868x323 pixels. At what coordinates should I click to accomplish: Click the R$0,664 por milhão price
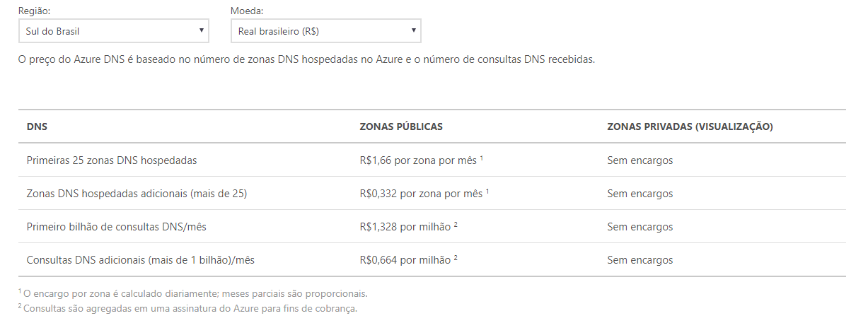point(405,260)
